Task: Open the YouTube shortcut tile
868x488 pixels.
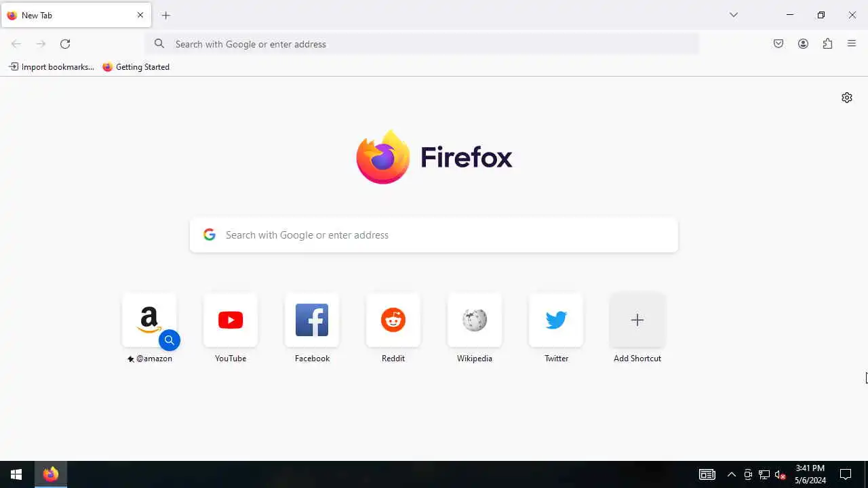Action: click(x=231, y=320)
